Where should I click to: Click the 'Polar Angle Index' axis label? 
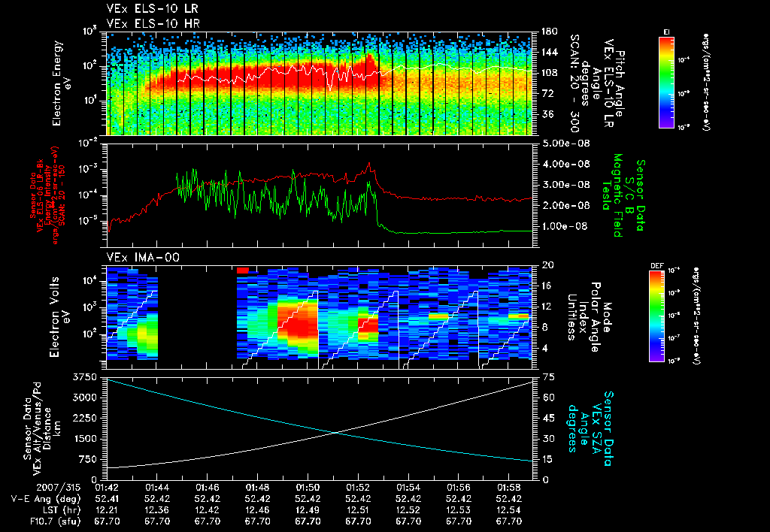(x=588, y=317)
